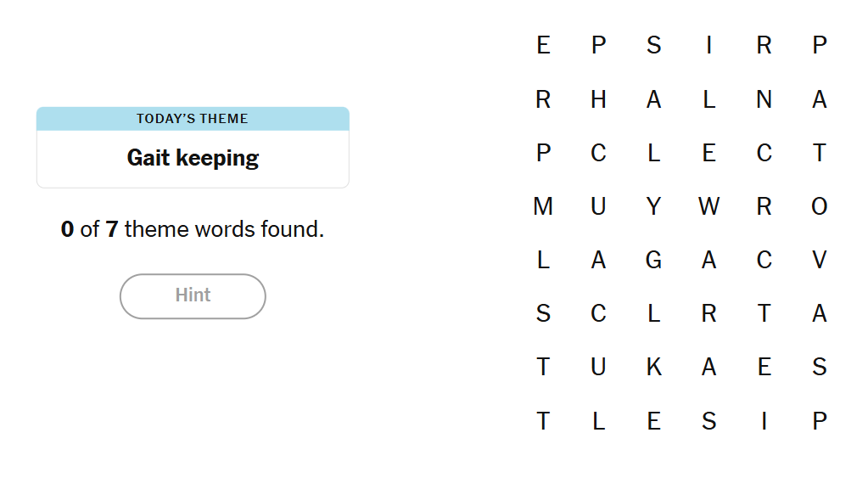Pick the R in the top row
Viewport: 868px width, 489px height.
coord(764,45)
